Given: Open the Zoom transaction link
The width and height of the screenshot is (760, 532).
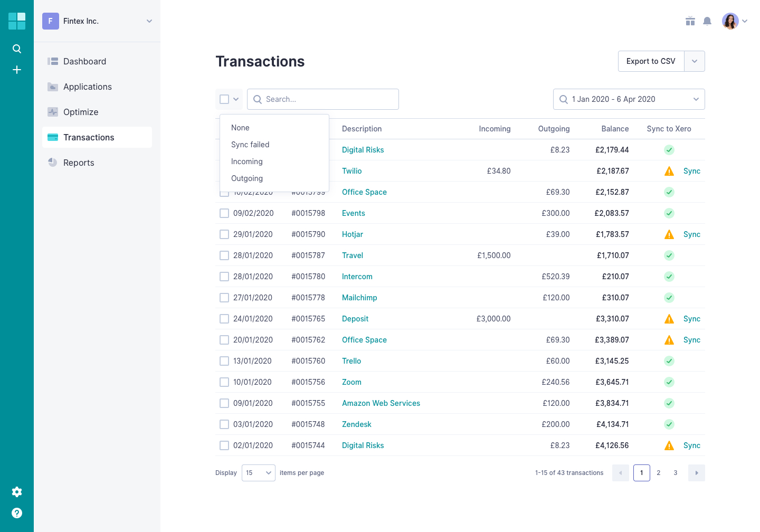Looking at the screenshot, I should [x=351, y=382].
